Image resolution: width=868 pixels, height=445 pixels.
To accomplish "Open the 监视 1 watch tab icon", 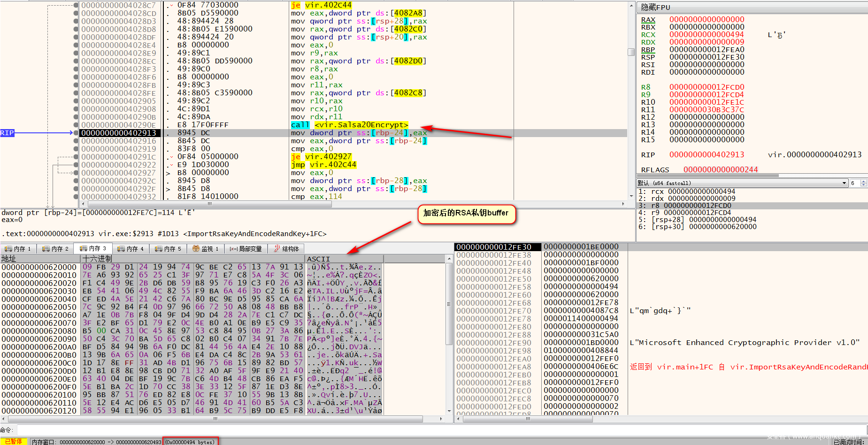I will (196, 249).
